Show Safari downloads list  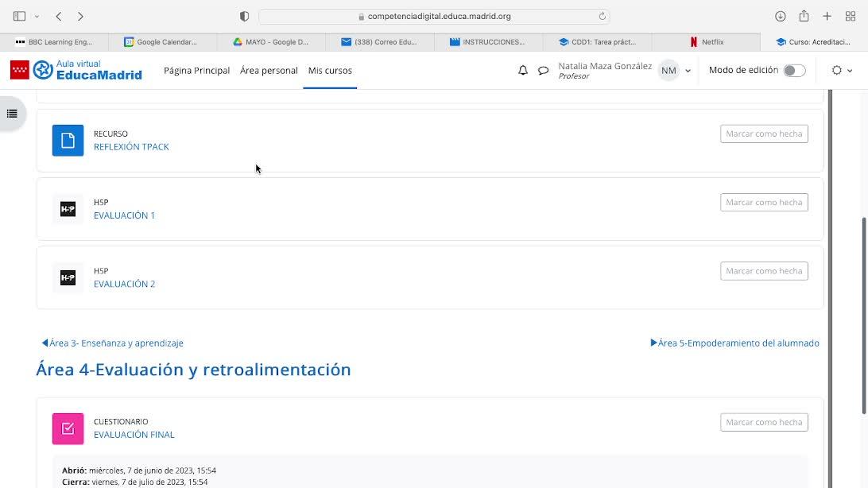[781, 16]
